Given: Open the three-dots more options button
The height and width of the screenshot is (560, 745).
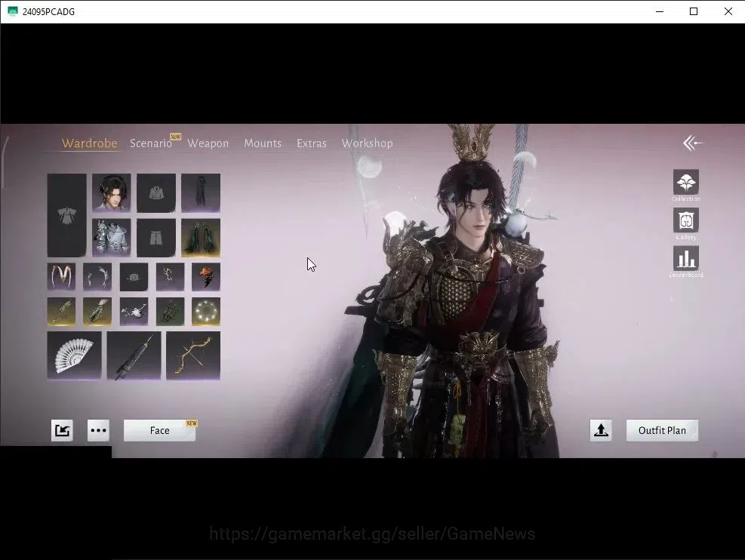Looking at the screenshot, I should pyautogui.click(x=98, y=430).
